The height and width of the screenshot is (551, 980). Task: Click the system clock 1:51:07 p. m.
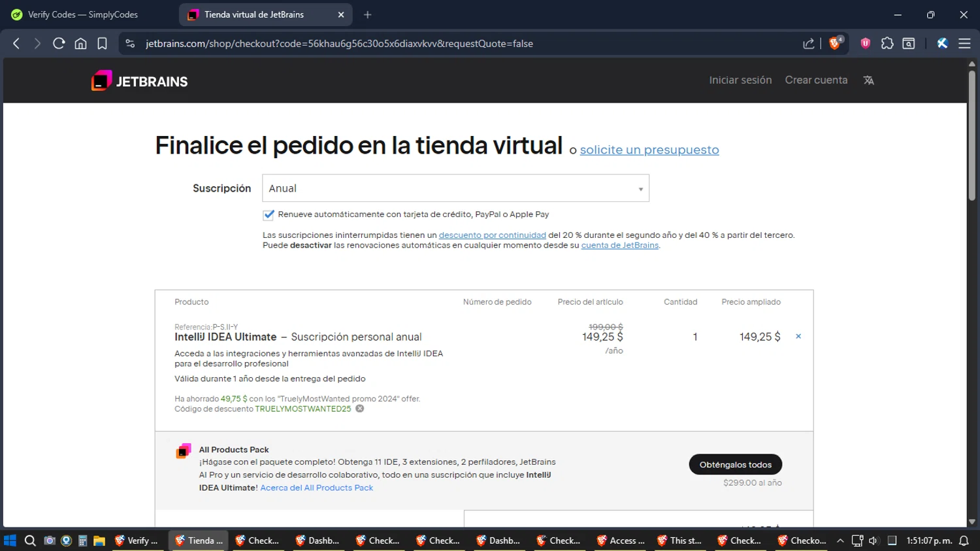pyautogui.click(x=929, y=541)
